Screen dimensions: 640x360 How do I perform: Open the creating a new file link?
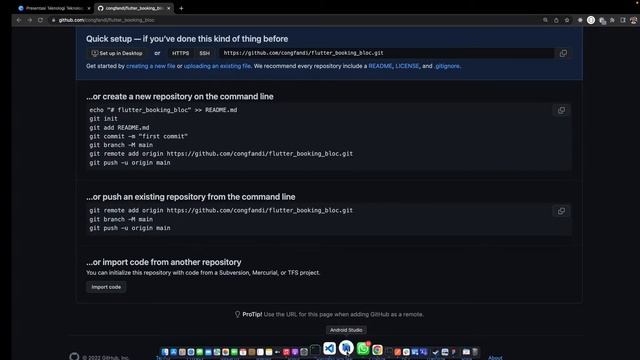pos(151,66)
